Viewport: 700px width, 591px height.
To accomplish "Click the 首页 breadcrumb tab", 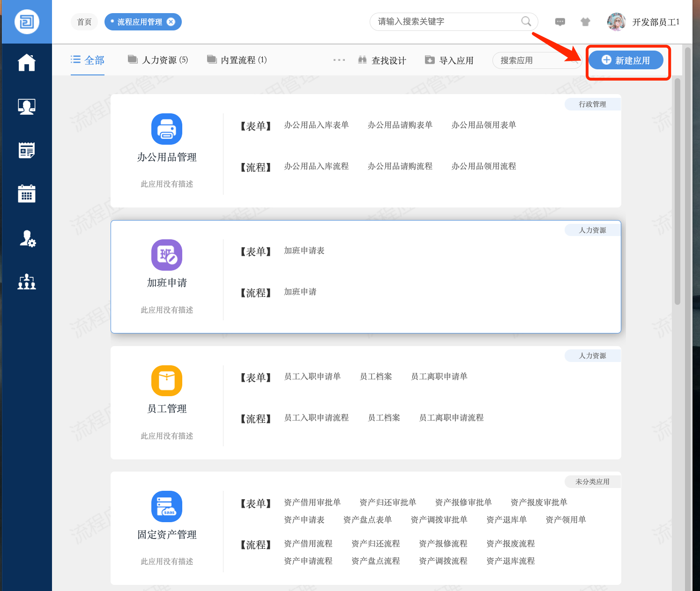I will (x=84, y=22).
